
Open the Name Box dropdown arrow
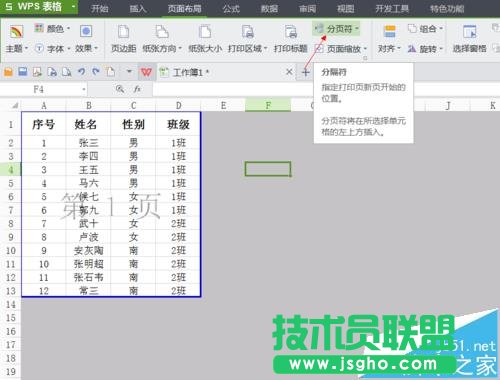84,90
